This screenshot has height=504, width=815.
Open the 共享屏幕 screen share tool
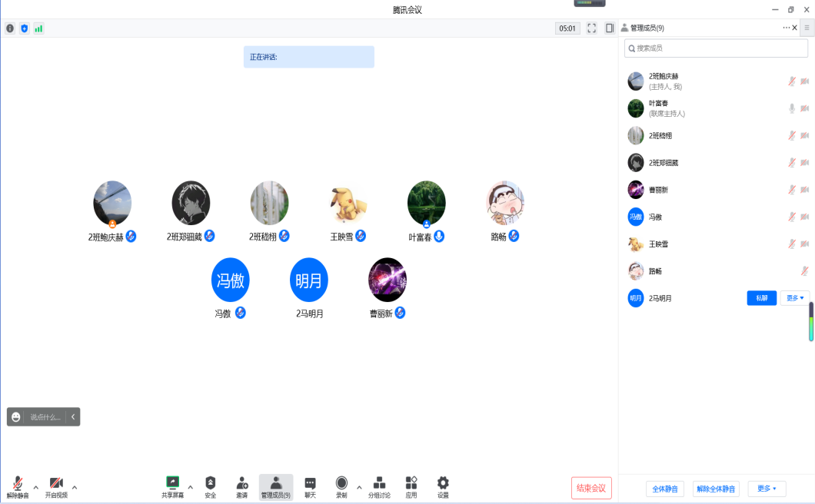(x=172, y=483)
